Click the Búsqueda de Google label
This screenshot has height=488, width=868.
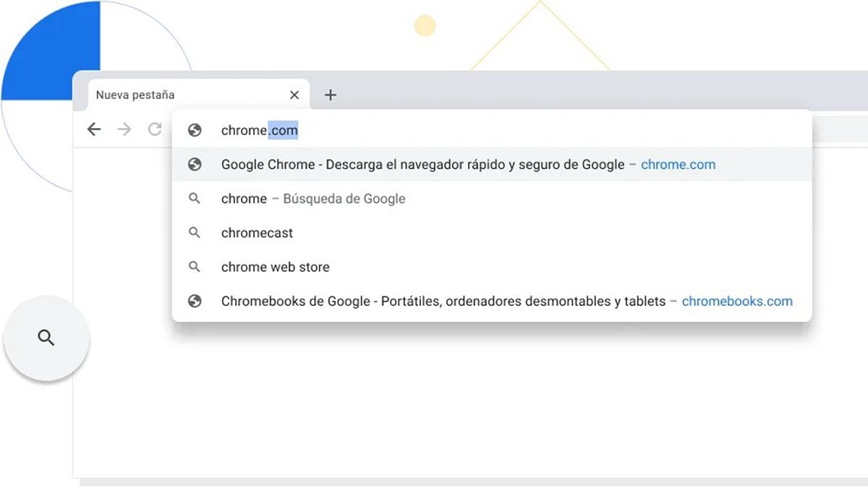(344, 199)
